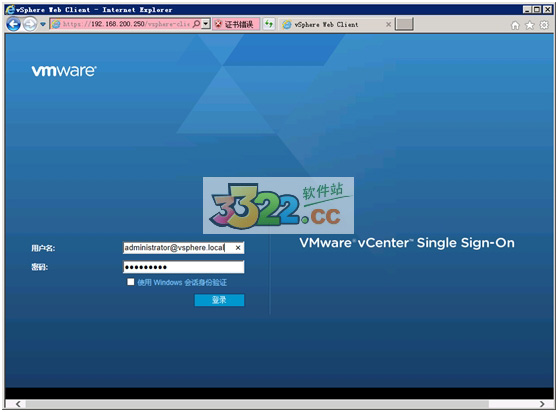Screen dimensions: 558x412
Task: Open a new blank tab
Action: point(404,24)
